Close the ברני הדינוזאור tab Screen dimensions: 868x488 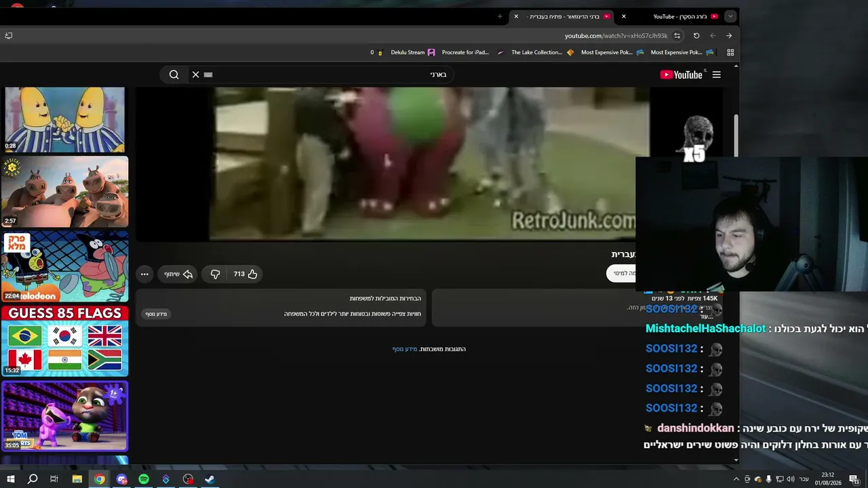point(516,16)
